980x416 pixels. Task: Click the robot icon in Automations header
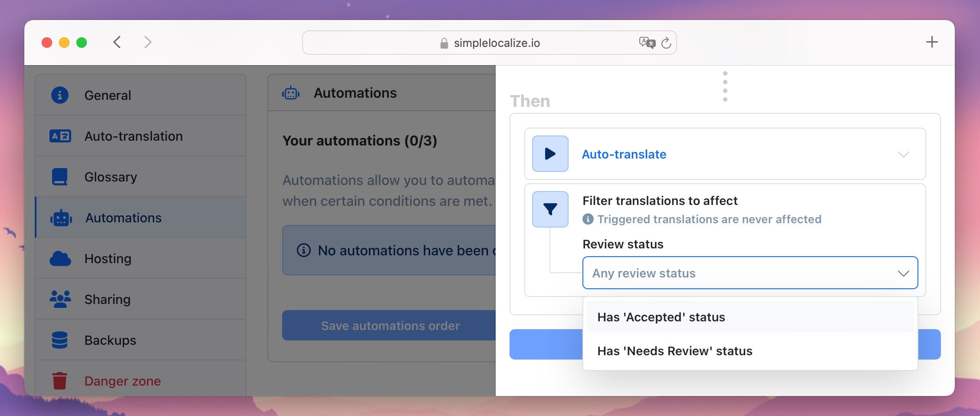pyautogui.click(x=291, y=93)
